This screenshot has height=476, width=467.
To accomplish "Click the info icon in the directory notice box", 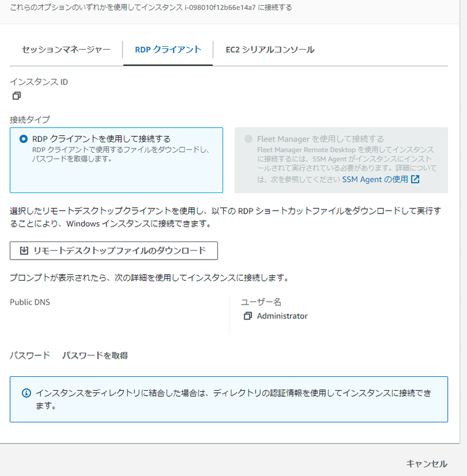I will 26,393.
